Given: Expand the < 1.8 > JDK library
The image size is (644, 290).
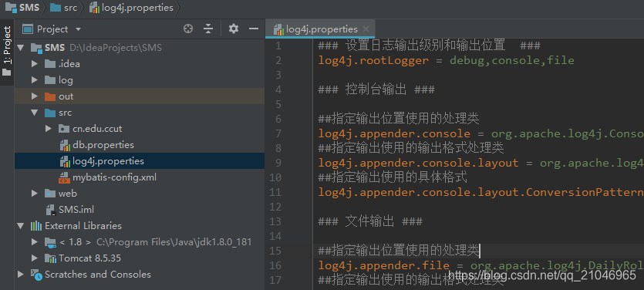Looking at the screenshot, I should (x=35, y=242).
